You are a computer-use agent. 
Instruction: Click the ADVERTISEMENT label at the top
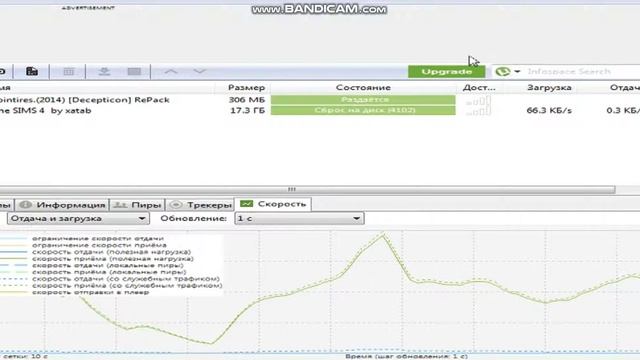[88, 7]
